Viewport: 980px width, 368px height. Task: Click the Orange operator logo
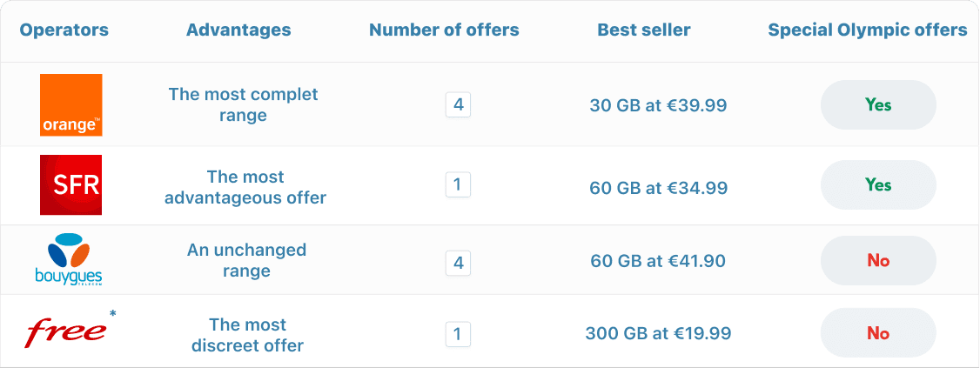pyautogui.click(x=71, y=105)
